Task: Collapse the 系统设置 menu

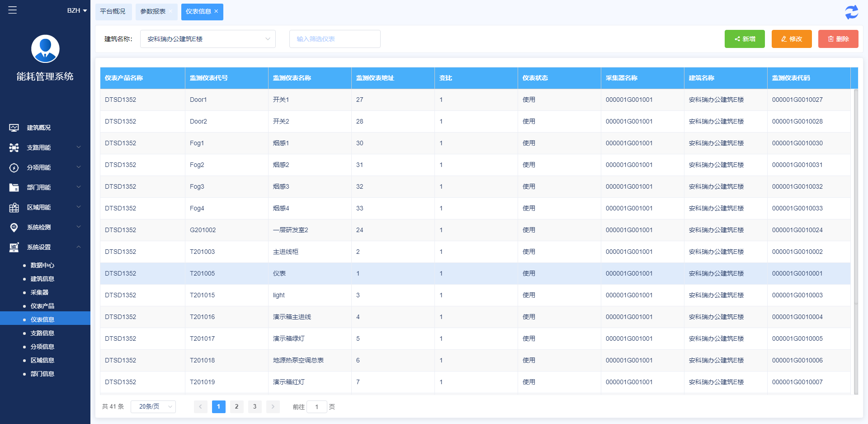Action: pos(79,247)
